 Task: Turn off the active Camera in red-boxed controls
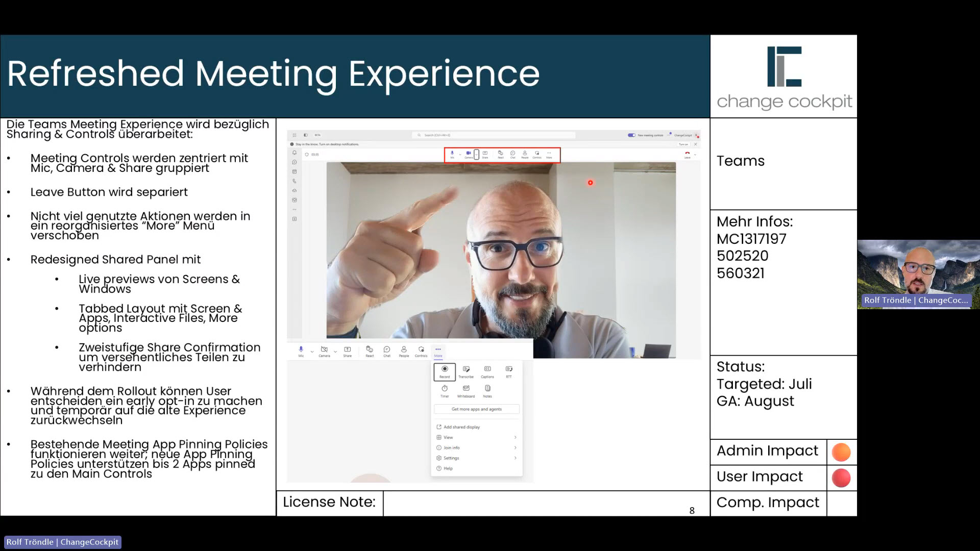coord(469,155)
